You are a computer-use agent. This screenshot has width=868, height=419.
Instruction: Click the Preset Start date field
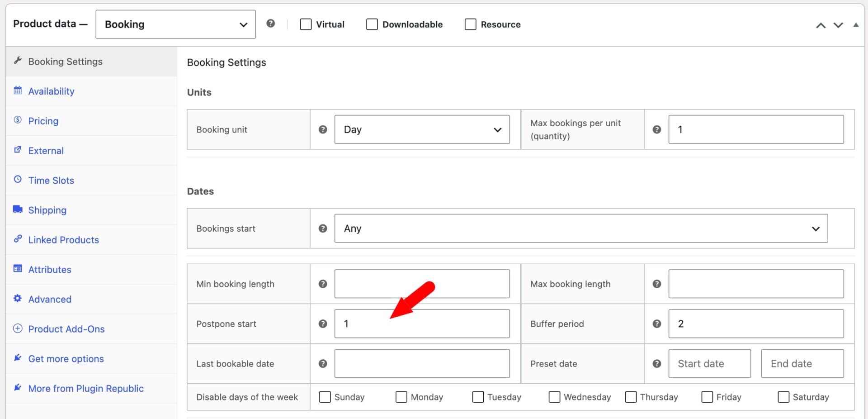coord(709,363)
